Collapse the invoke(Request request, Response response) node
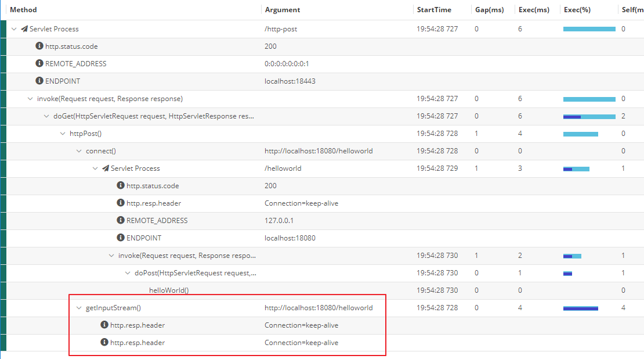 click(30, 98)
